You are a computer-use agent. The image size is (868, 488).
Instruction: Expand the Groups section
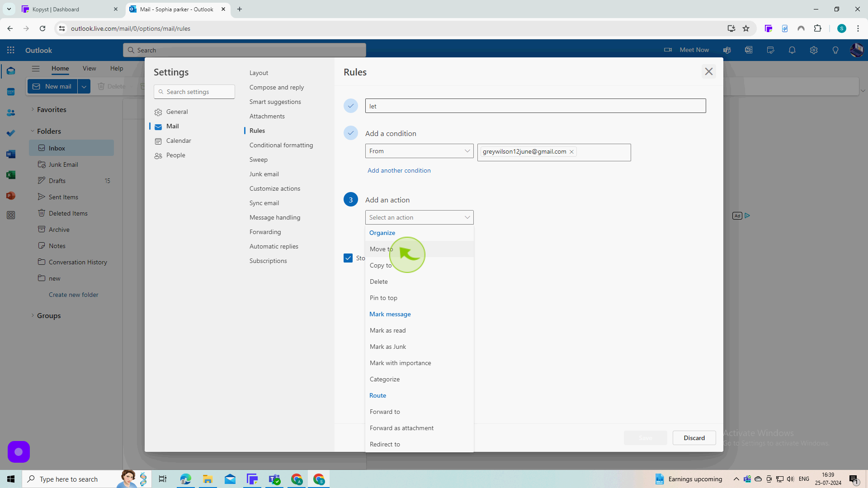pos(33,315)
